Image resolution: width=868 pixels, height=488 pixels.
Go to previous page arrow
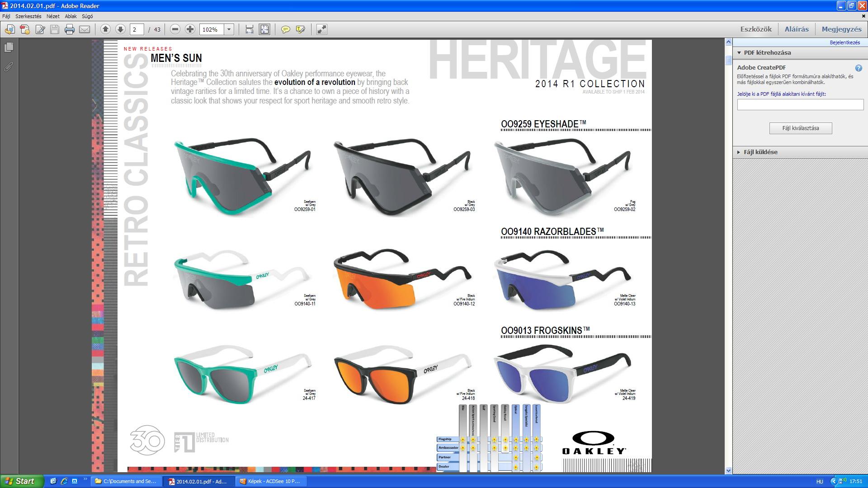105,29
